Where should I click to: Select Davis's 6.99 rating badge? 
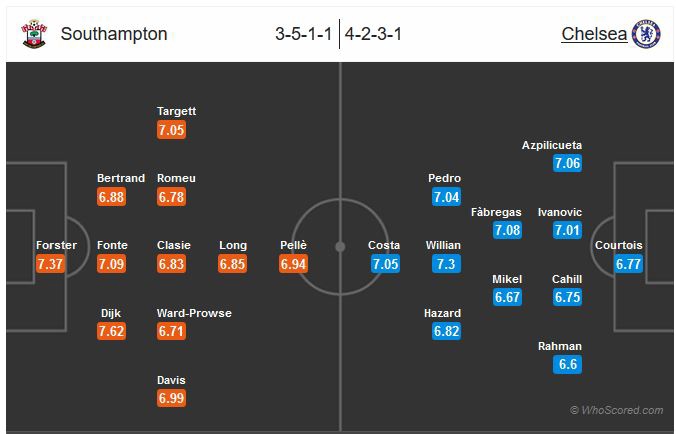pos(171,398)
